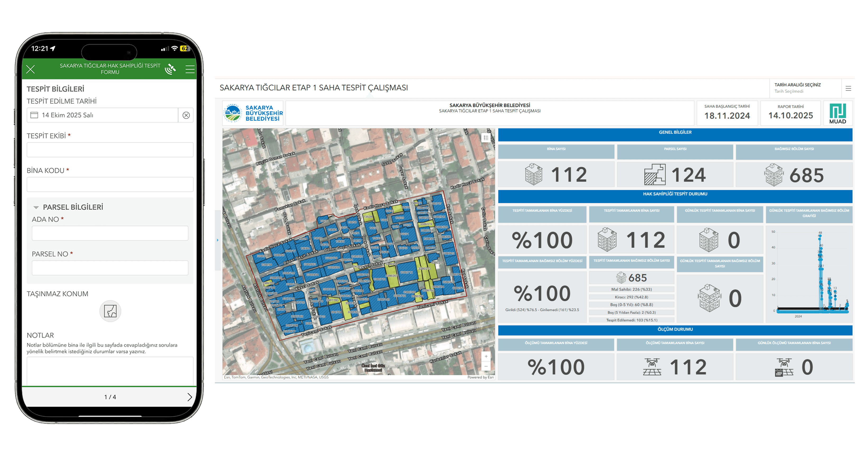Expand the left side panel arrow
This screenshot has height=456, width=868.
pyautogui.click(x=218, y=240)
